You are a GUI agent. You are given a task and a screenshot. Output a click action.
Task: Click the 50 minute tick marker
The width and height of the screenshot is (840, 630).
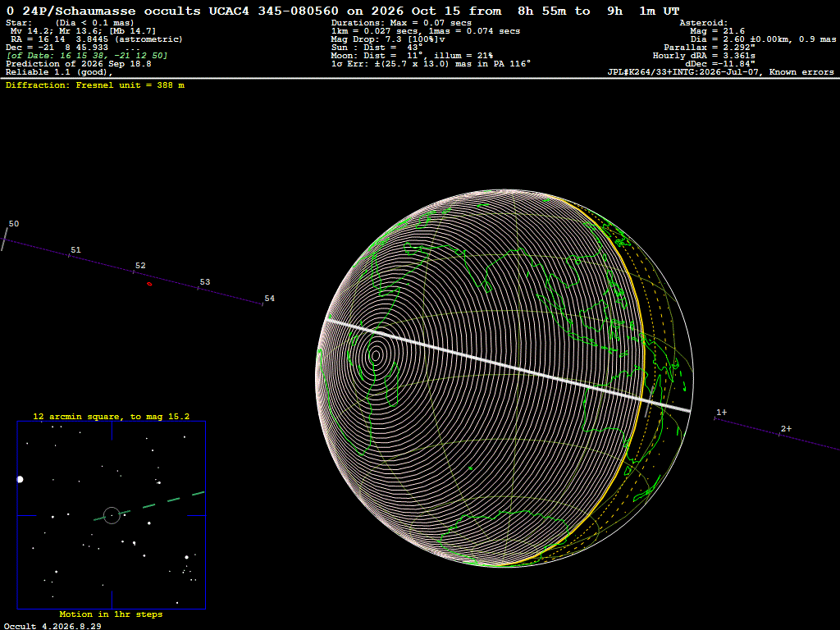coord(4,239)
